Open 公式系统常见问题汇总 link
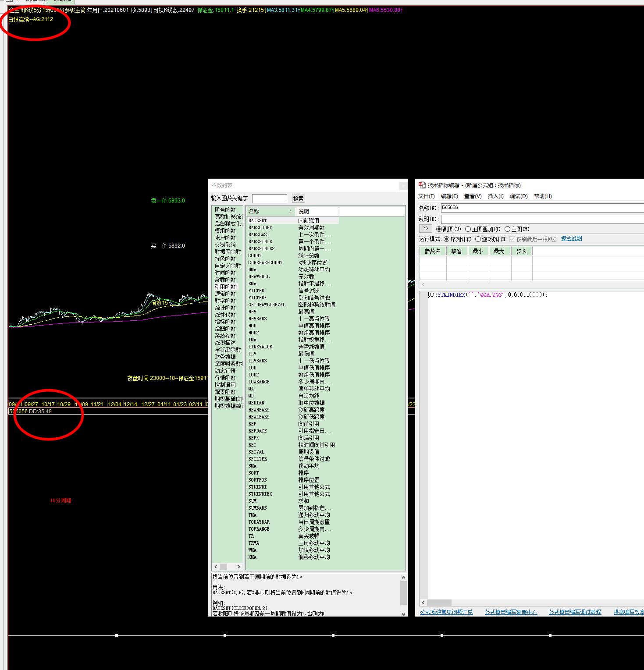This screenshot has width=644, height=670. (446, 612)
